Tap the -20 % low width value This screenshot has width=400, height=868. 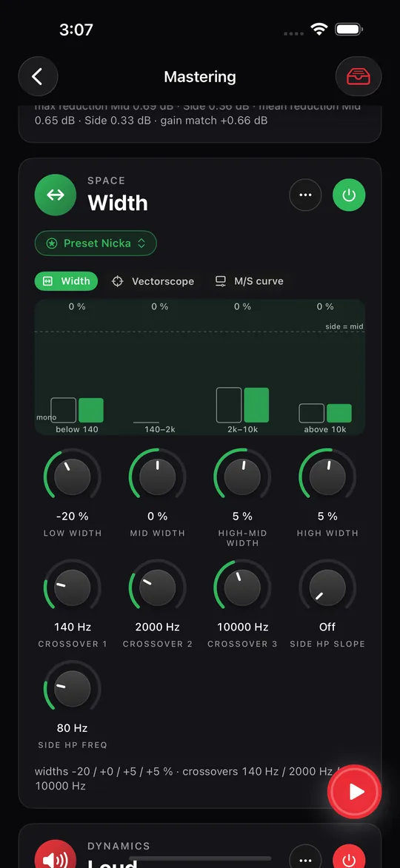point(73,516)
